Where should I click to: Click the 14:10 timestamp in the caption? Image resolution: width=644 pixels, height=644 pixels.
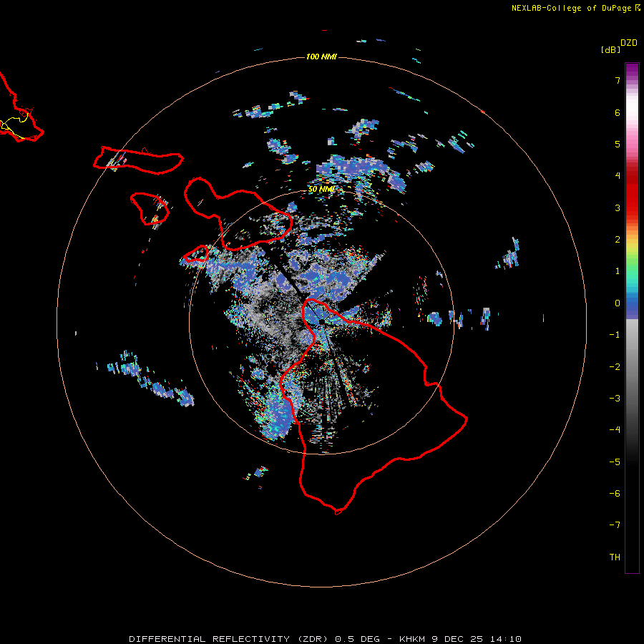(x=506, y=639)
